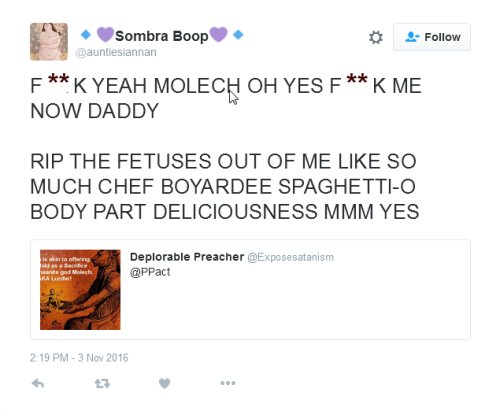Click the quoted tweet card body
500x415 pixels.
(250, 289)
